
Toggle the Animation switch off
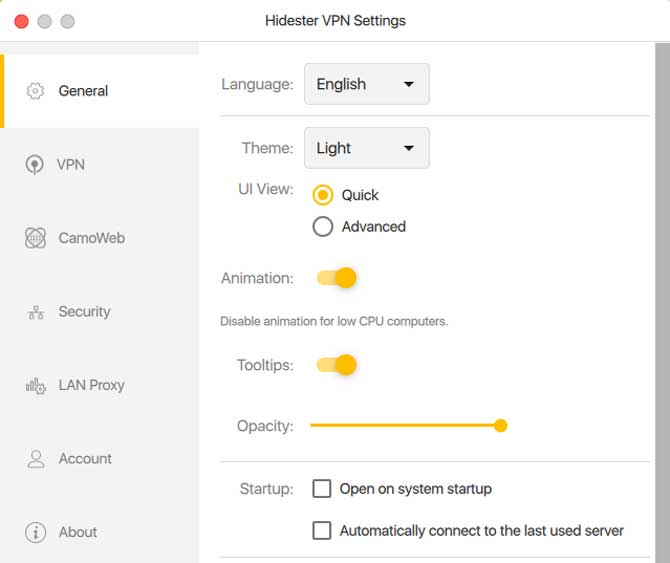click(x=337, y=278)
